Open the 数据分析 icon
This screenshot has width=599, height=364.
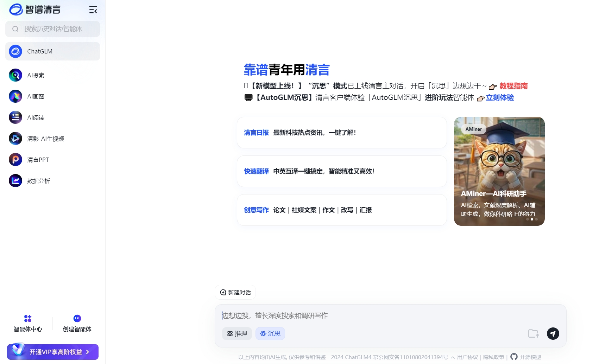tap(15, 181)
